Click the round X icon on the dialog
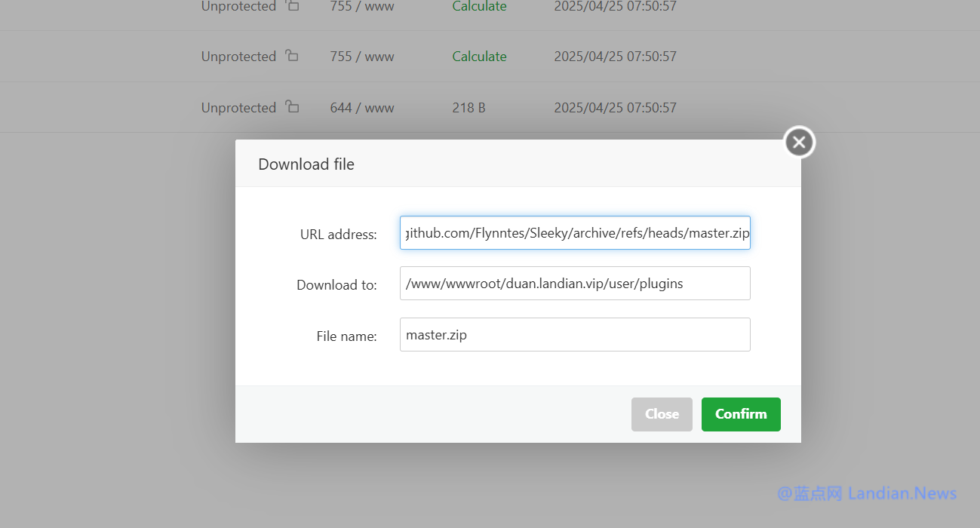 click(x=799, y=142)
